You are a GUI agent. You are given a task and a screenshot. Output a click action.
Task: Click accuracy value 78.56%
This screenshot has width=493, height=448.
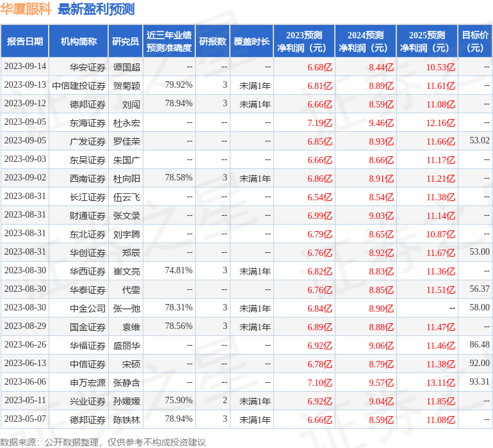[x=179, y=326]
